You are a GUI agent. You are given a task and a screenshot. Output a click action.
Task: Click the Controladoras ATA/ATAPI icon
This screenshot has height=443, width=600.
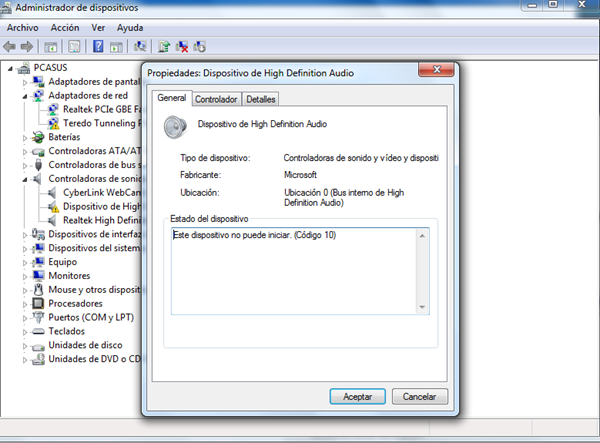click(x=38, y=151)
